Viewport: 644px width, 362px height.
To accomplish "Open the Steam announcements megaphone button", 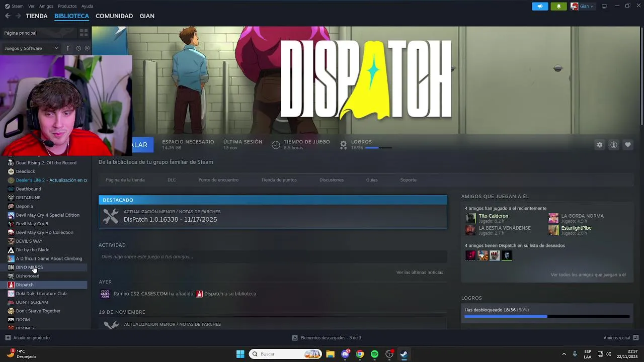I will (x=540, y=7).
